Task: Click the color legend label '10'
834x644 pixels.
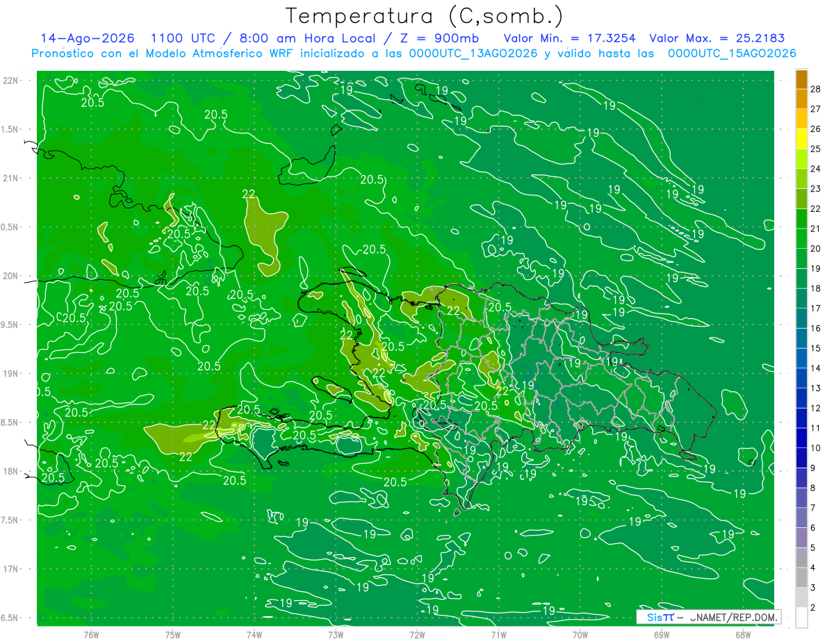Action: (816, 448)
